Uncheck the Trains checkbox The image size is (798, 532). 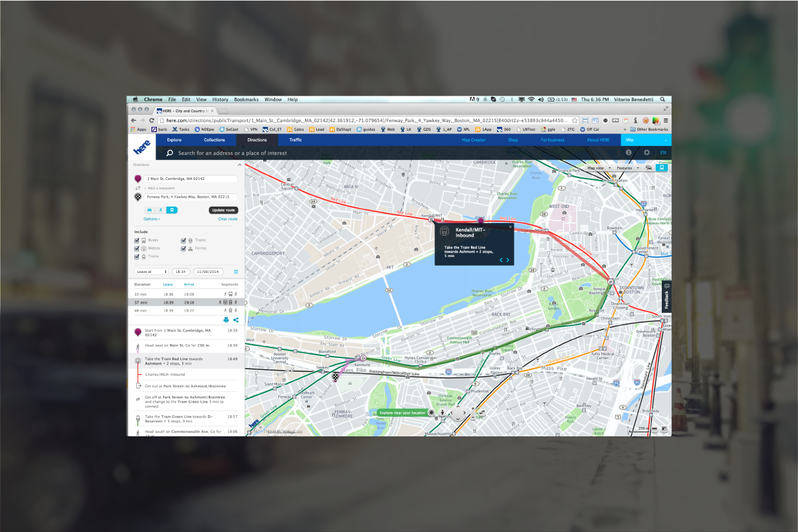(x=183, y=240)
